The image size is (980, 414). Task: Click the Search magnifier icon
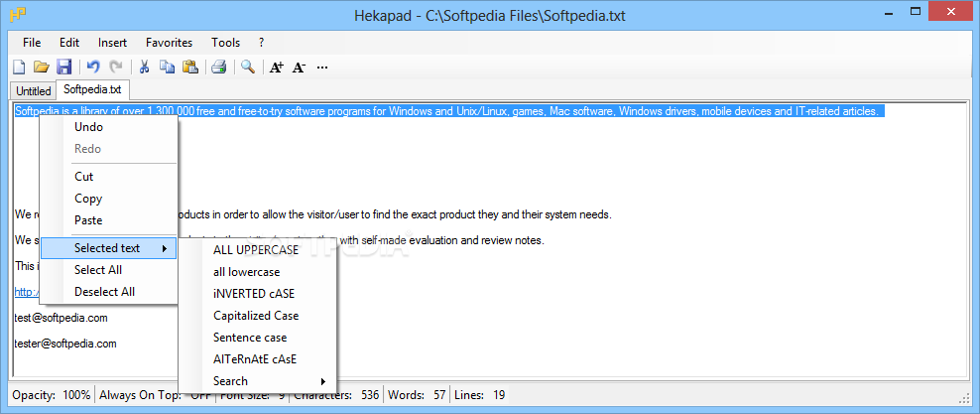[x=248, y=67]
